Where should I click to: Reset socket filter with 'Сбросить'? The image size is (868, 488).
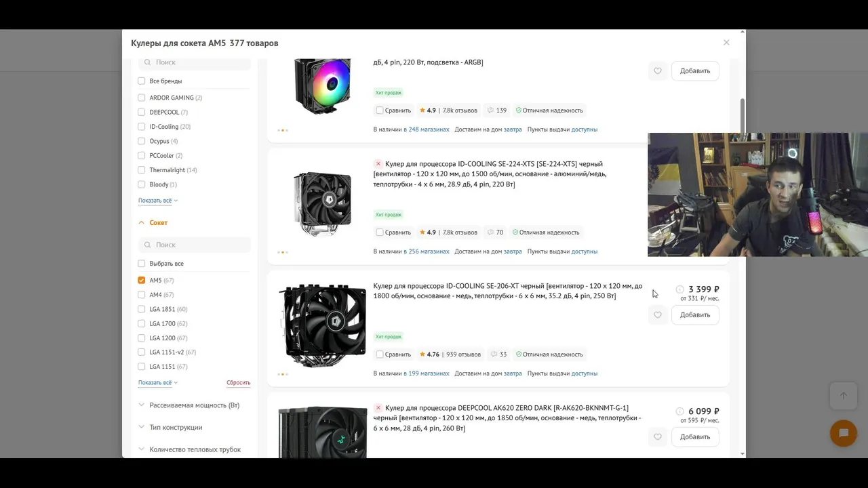coord(238,382)
